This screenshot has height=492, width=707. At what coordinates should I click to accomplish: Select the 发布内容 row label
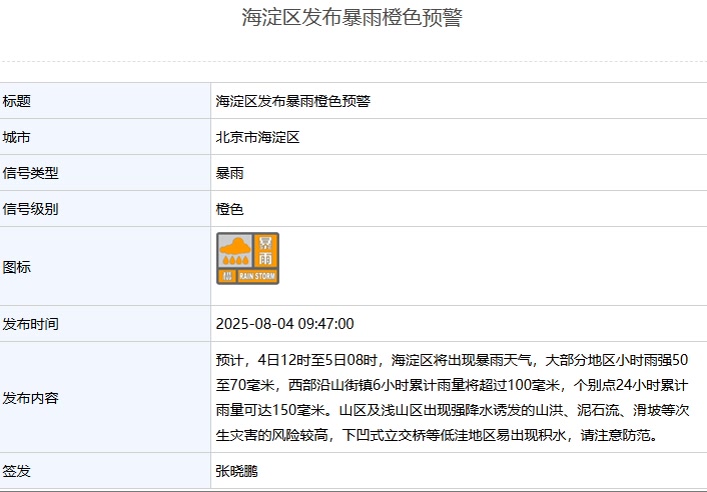(31, 398)
